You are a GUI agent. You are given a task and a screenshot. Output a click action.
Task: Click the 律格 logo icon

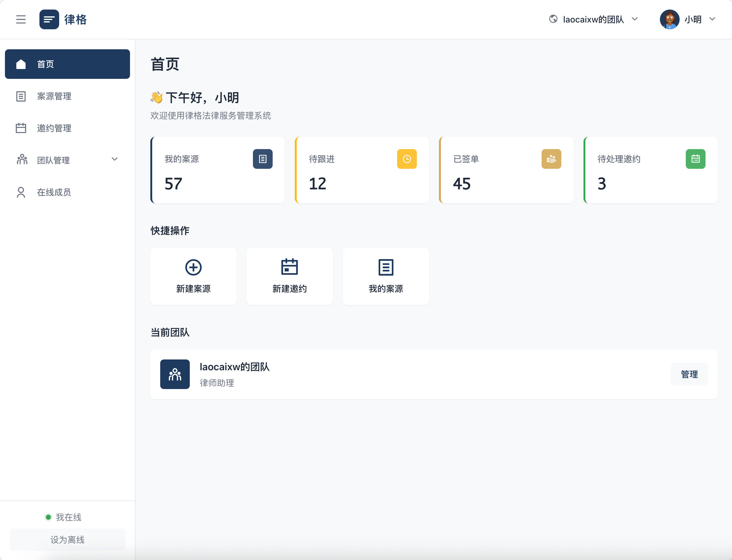click(x=49, y=19)
